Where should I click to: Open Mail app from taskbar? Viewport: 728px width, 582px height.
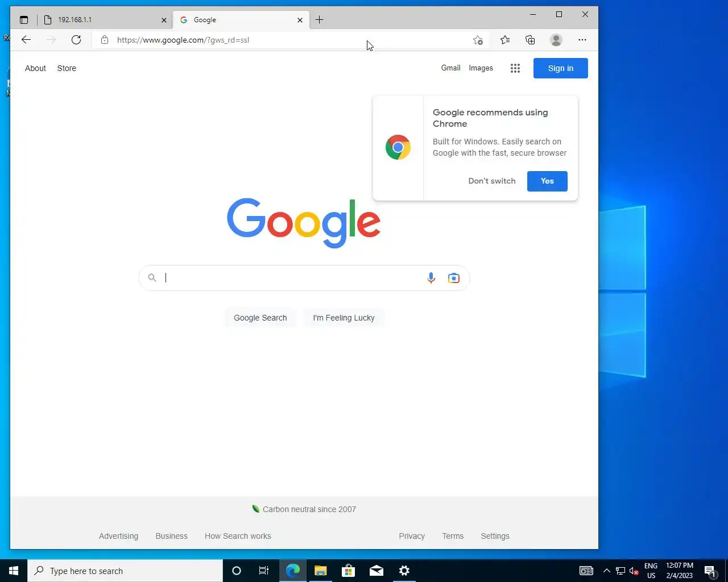pos(377,571)
